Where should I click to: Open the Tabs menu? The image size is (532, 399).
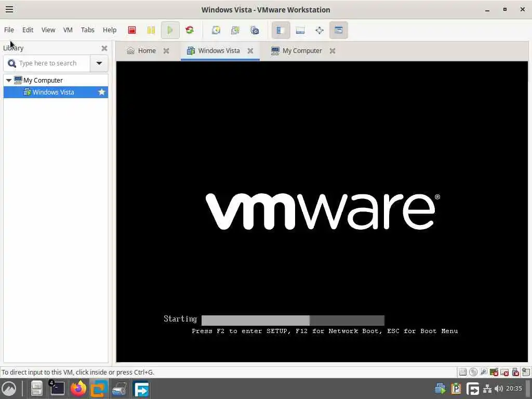click(87, 30)
